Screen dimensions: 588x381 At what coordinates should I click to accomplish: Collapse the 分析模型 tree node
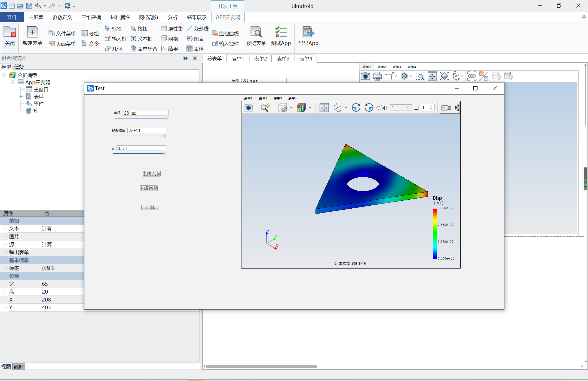tap(4, 75)
